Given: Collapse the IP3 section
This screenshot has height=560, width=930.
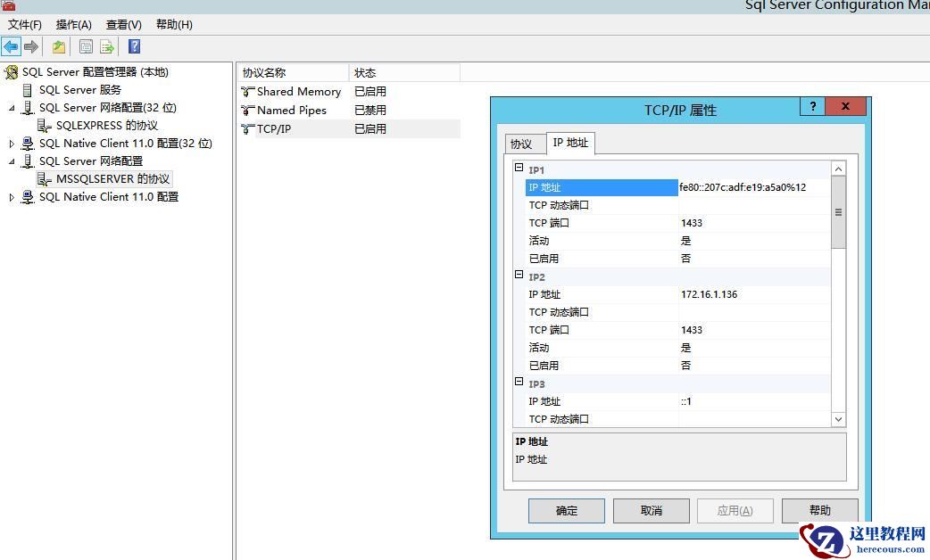Looking at the screenshot, I should click(x=519, y=383).
